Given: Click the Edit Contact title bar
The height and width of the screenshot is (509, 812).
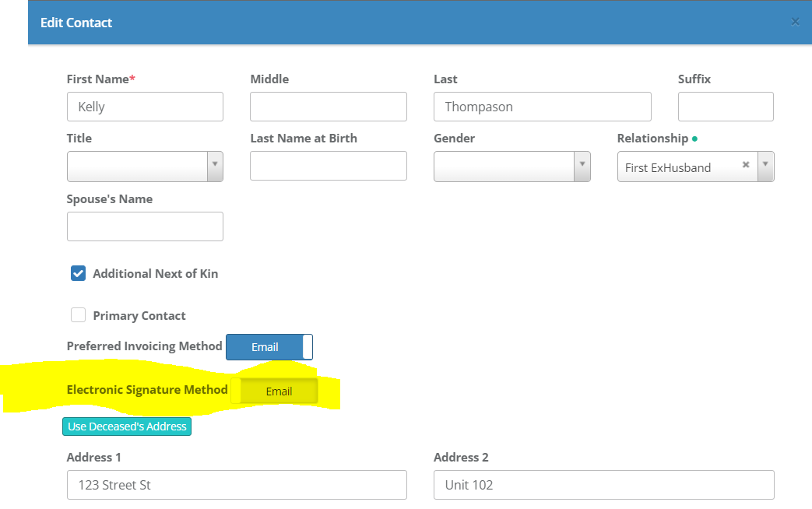Looking at the screenshot, I should (76, 23).
